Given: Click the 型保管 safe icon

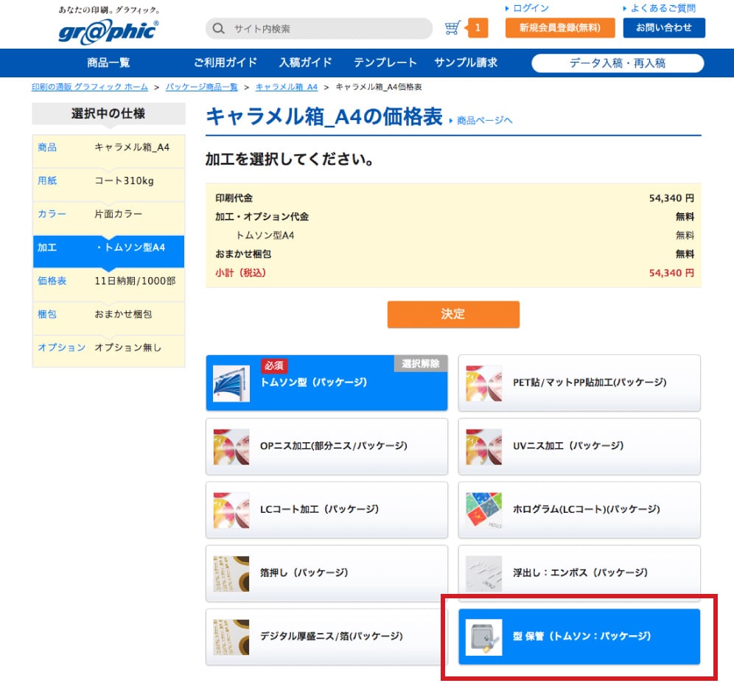Looking at the screenshot, I should 484,637.
